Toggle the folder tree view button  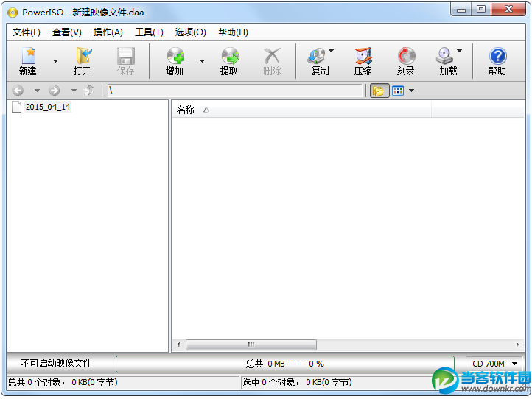tap(379, 91)
